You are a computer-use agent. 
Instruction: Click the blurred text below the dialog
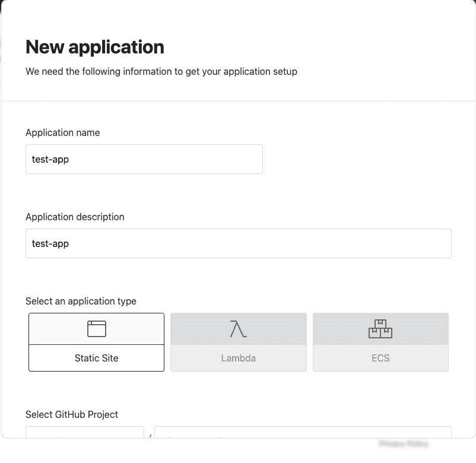(404, 444)
